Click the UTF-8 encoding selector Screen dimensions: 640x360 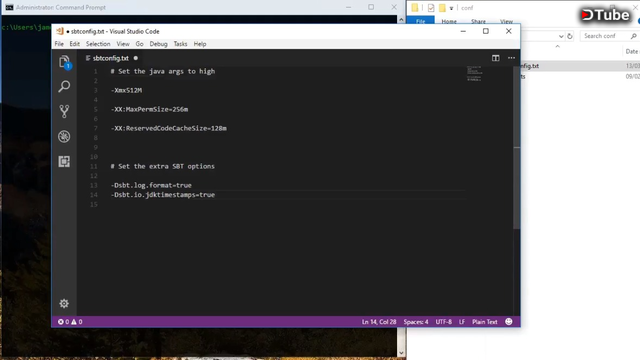(444, 322)
